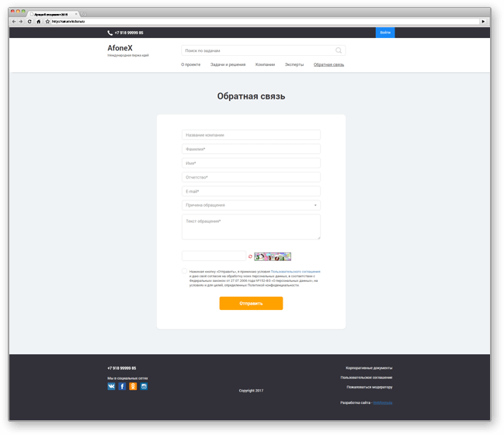Open the Обратная связь menu item
The width and height of the screenshot is (504, 435).
coord(328,64)
